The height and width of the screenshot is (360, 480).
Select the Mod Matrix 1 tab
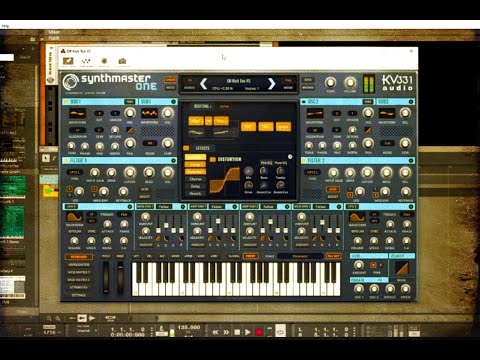click(79, 272)
